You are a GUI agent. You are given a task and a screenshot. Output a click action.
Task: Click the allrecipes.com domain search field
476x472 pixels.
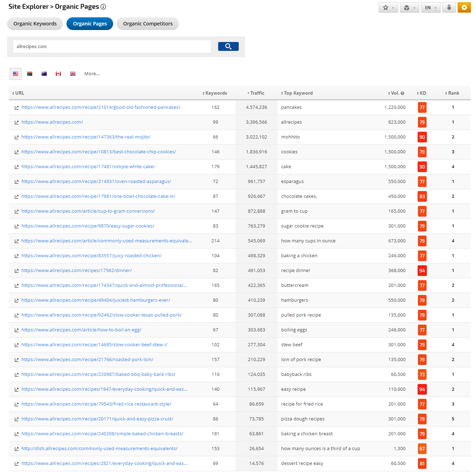pos(112,46)
